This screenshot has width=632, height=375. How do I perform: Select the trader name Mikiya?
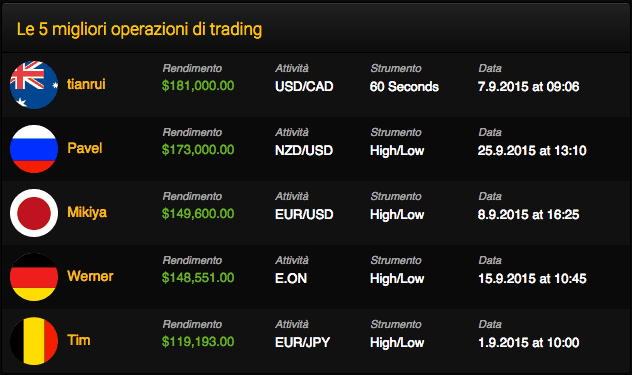(87, 212)
